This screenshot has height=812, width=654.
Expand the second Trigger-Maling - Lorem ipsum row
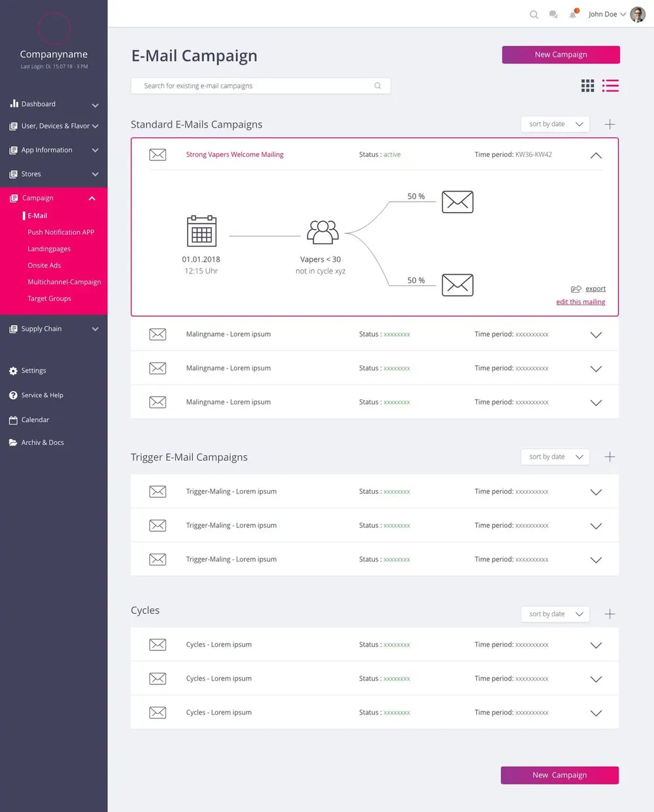coord(596,526)
